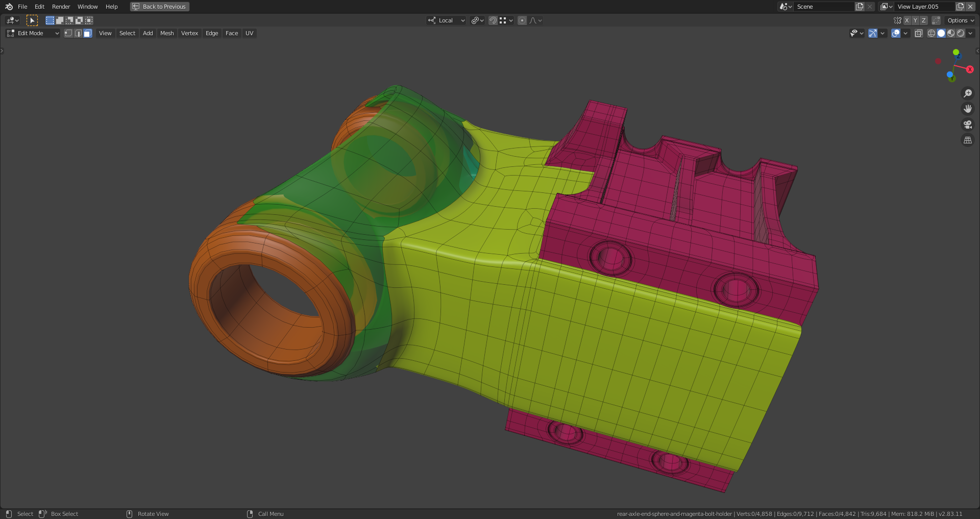Open the Render menu
The width and height of the screenshot is (980, 519).
61,7
